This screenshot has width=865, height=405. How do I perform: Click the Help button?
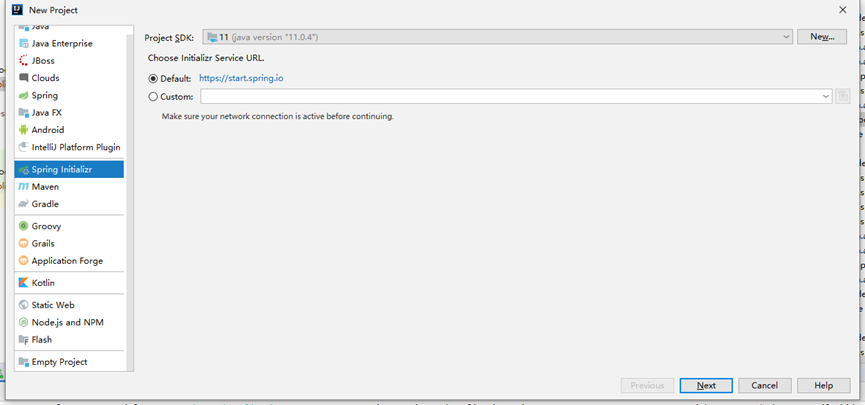click(x=824, y=386)
